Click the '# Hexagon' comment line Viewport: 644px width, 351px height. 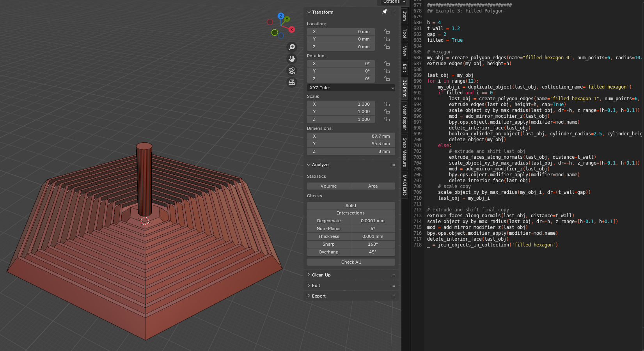click(439, 52)
